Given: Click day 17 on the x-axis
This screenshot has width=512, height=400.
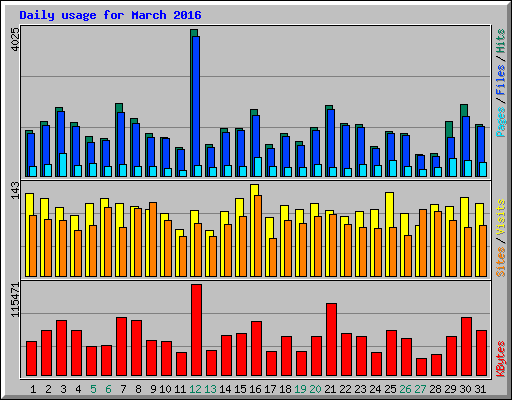Looking at the screenshot, I should (270, 389).
